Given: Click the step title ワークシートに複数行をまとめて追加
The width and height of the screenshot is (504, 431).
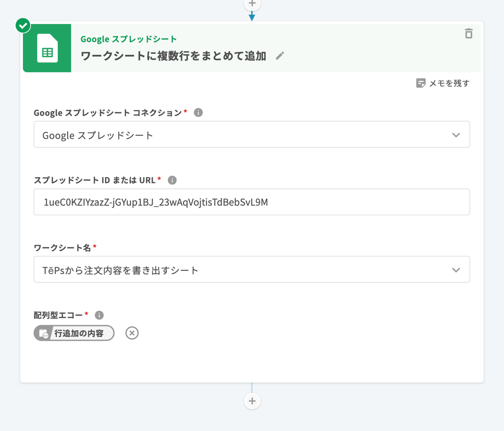Looking at the screenshot, I should tap(173, 56).
